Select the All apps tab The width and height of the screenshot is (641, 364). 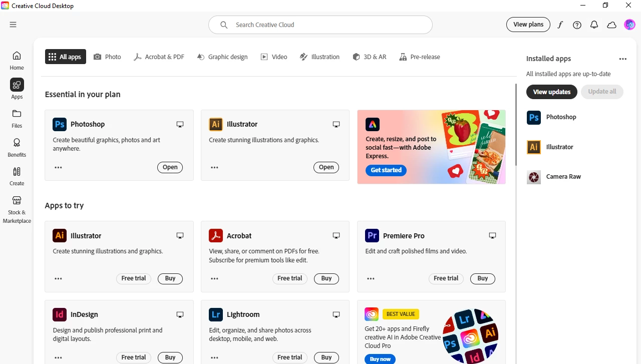(66, 57)
